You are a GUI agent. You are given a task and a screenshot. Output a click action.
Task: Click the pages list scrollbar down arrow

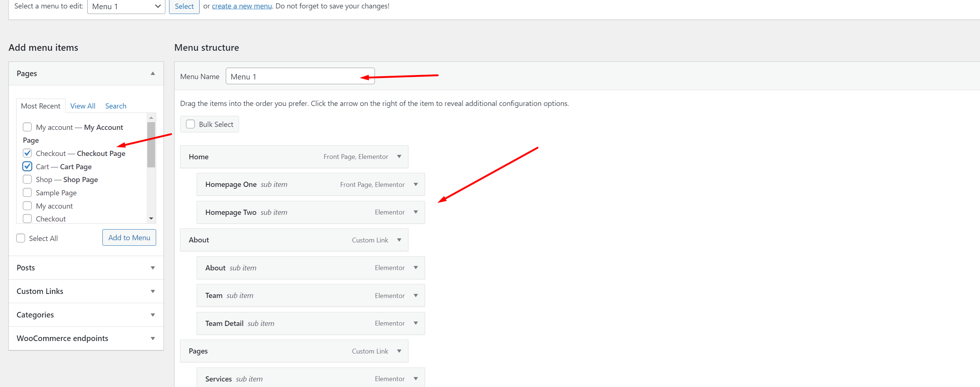pos(151,219)
